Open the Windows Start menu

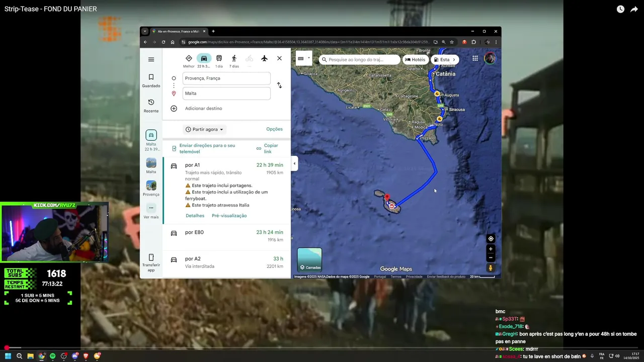pyautogui.click(x=8, y=356)
